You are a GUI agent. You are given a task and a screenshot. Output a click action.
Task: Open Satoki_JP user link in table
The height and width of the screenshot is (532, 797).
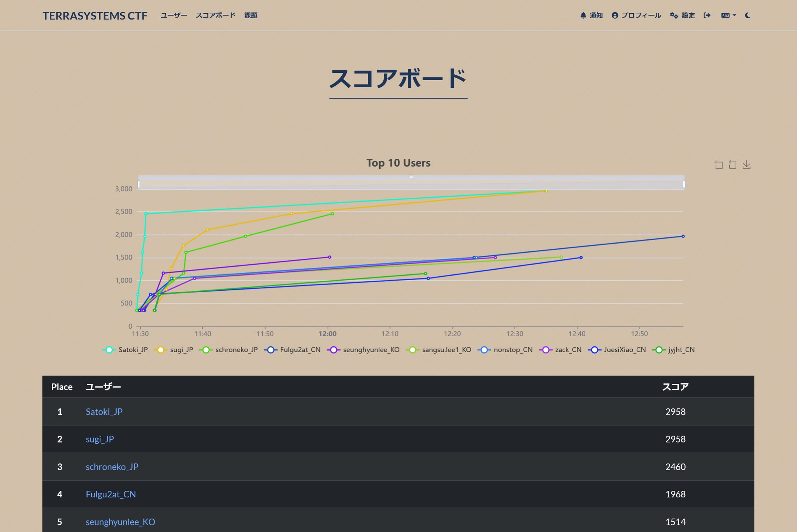[x=104, y=412]
